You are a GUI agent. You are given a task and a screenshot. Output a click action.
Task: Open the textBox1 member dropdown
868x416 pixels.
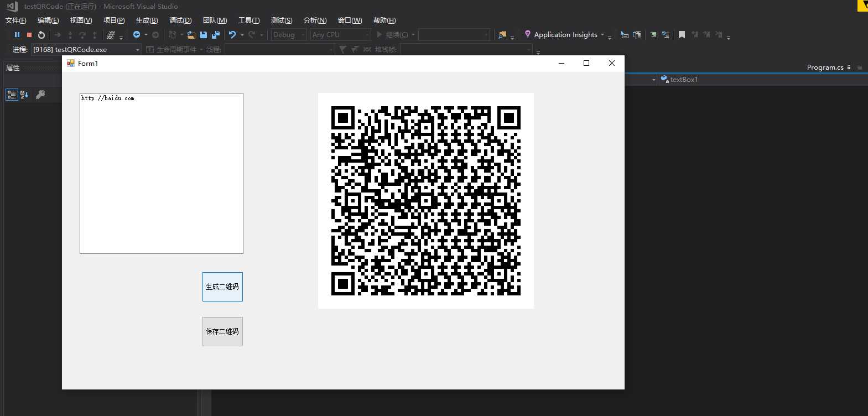coord(763,80)
